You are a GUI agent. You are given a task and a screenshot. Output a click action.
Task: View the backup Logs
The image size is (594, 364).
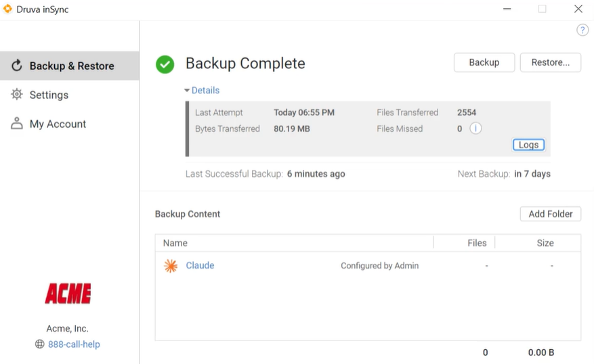tap(528, 145)
